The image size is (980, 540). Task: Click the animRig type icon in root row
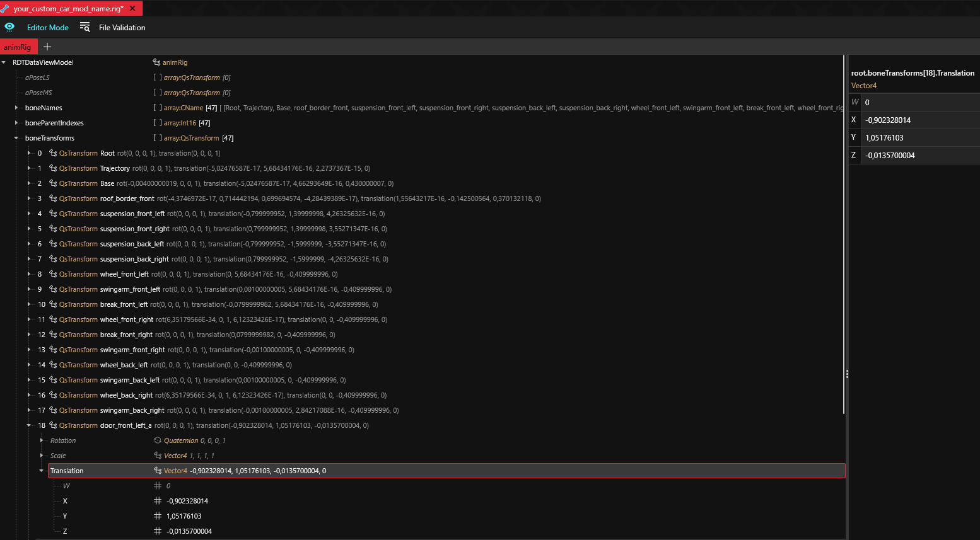point(156,62)
